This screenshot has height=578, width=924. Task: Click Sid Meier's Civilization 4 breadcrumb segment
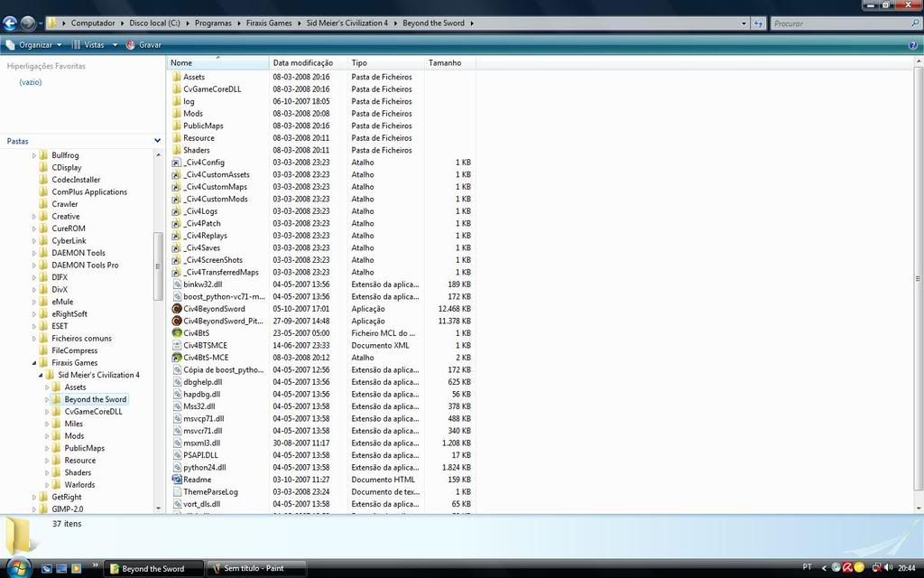[347, 23]
